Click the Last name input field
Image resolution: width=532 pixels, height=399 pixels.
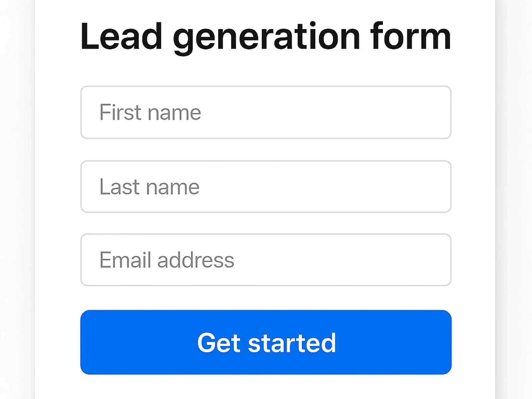pos(266,187)
